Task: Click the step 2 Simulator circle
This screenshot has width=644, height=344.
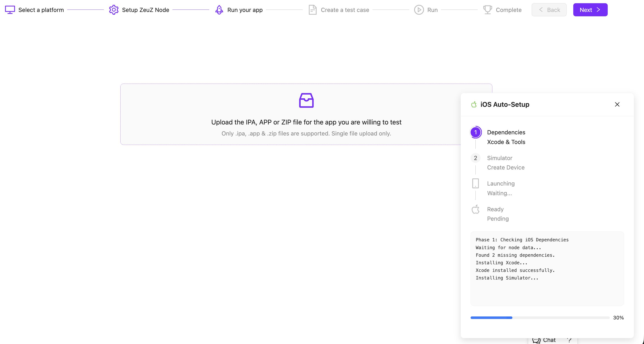Action: [475, 158]
